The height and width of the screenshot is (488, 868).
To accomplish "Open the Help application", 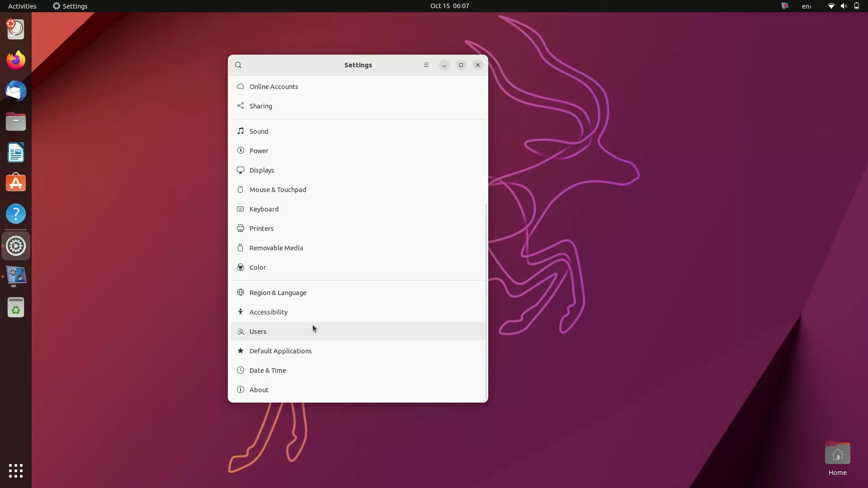I will [16, 213].
